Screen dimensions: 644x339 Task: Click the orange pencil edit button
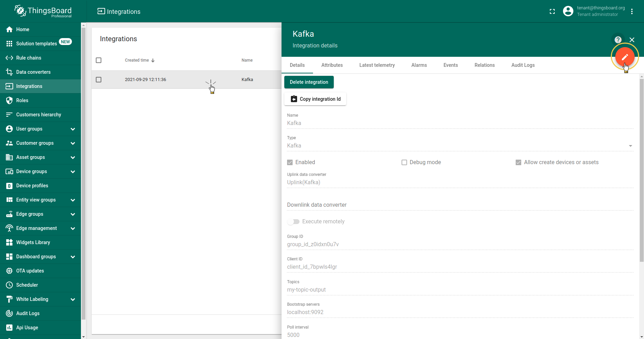624,57
